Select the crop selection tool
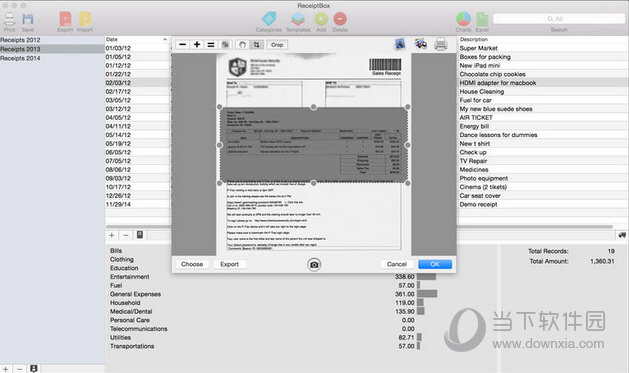Viewport: 629px width, 373px height. click(257, 45)
